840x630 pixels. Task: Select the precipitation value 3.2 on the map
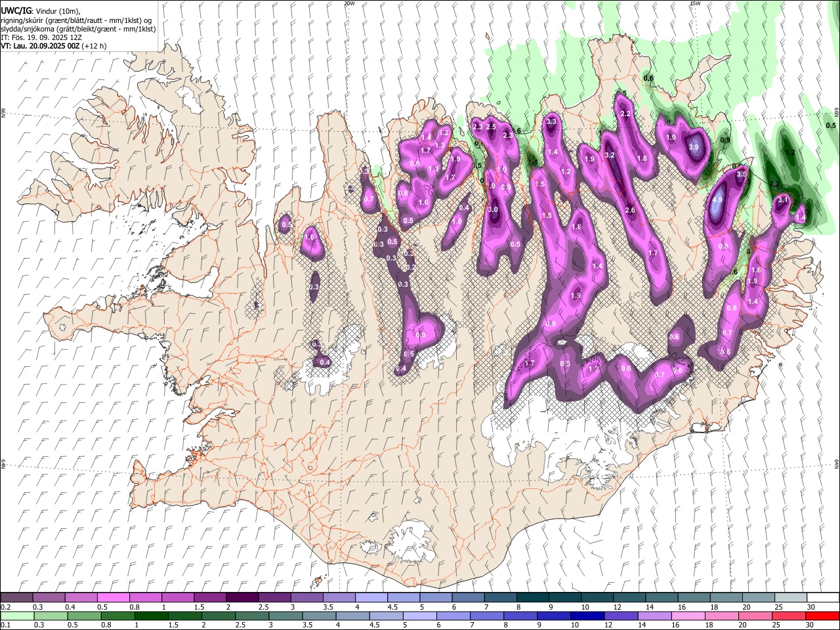click(x=609, y=156)
